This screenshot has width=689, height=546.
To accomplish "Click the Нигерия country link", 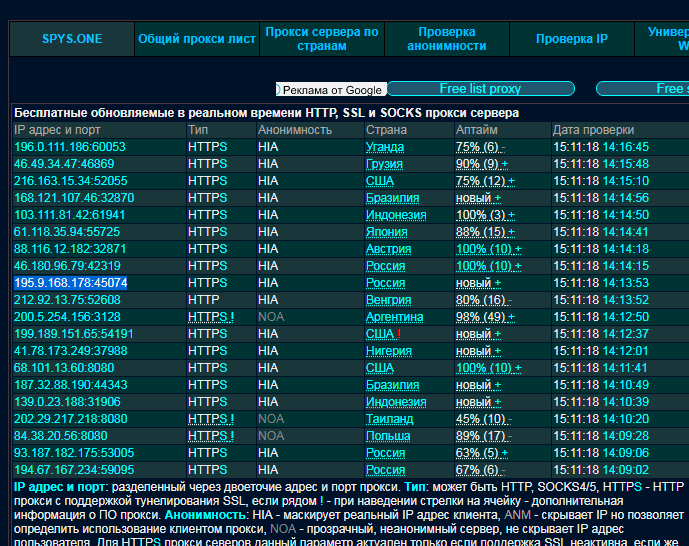I will 388,351.
